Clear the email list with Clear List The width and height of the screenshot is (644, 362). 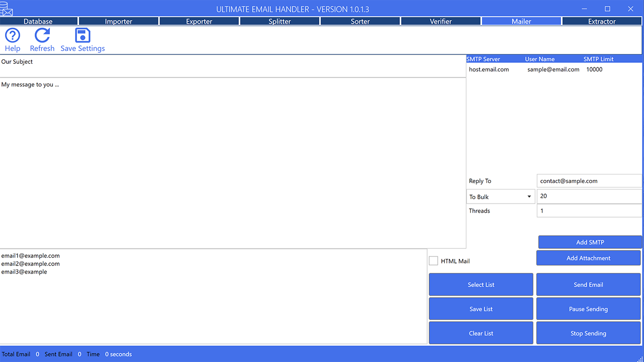480,333
